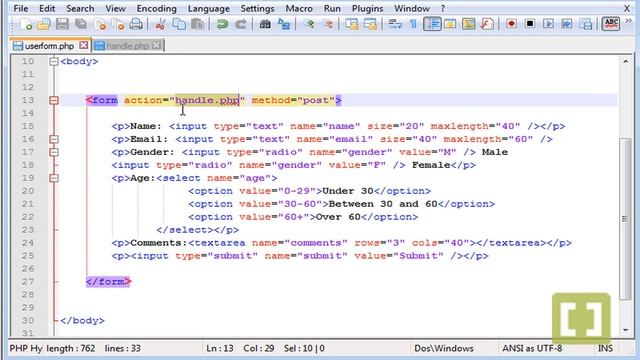Select the userform.php tab

[x=49, y=46]
